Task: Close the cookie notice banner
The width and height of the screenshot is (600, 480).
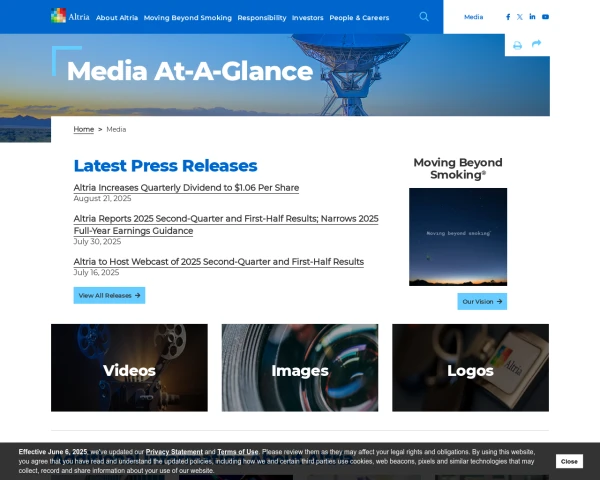Action: tap(569, 461)
